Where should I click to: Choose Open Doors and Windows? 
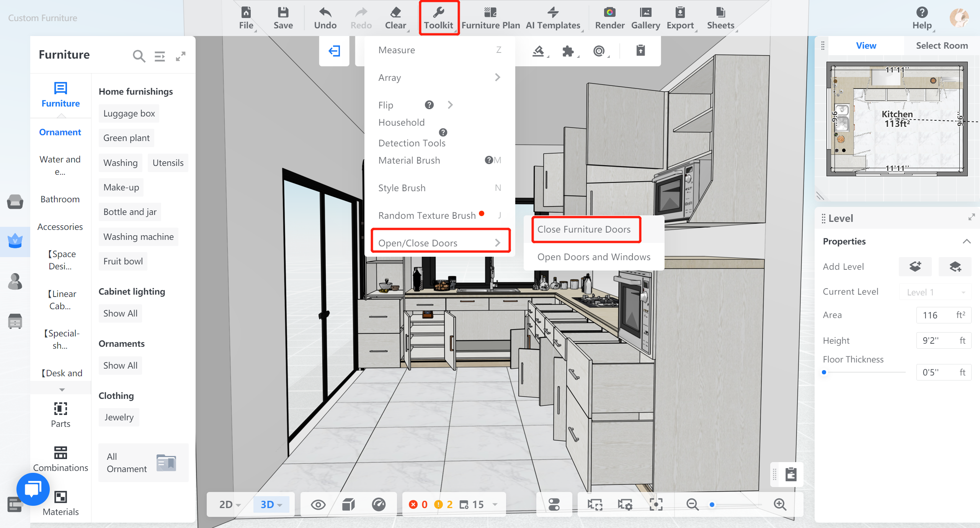coord(593,257)
